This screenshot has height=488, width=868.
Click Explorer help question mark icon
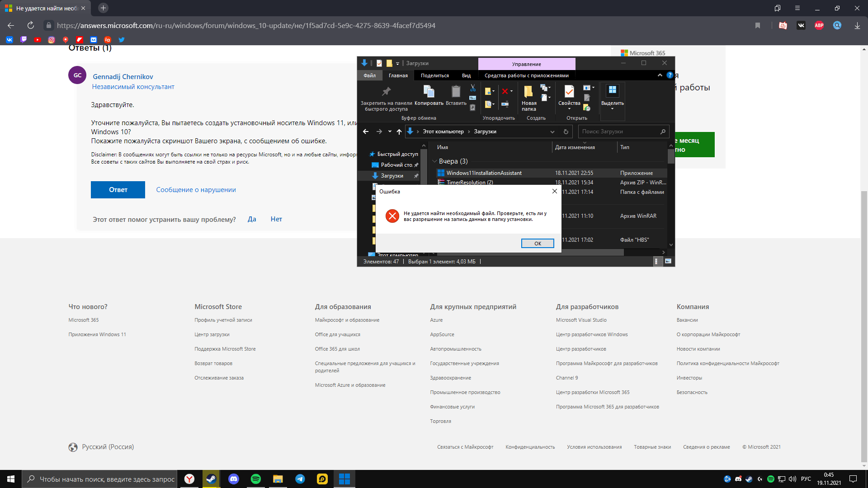[x=670, y=75]
